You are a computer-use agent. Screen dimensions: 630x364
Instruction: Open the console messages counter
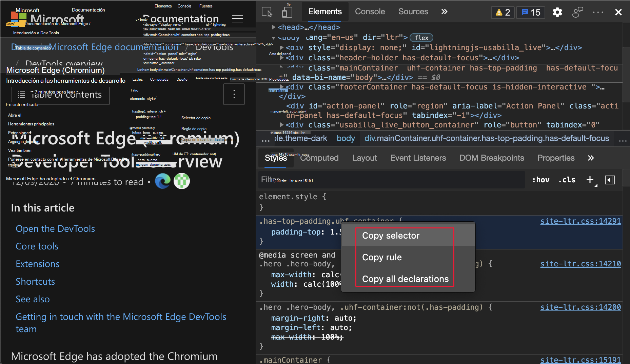[530, 12]
